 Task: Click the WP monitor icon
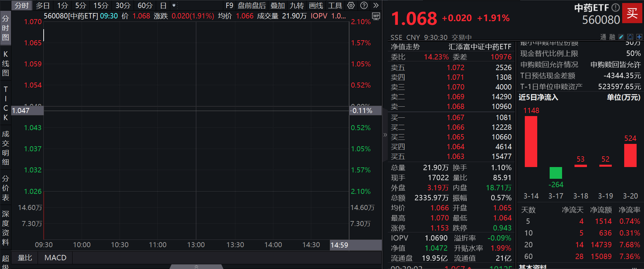(376, 16)
